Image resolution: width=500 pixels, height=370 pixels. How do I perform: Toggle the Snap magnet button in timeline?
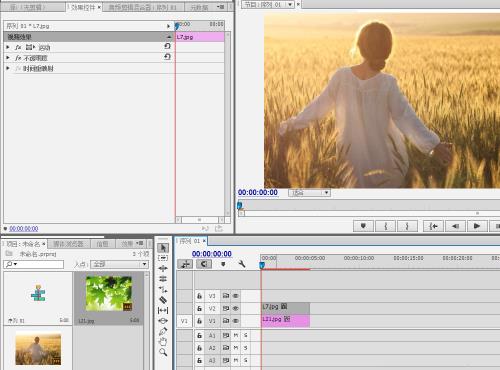click(x=204, y=264)
